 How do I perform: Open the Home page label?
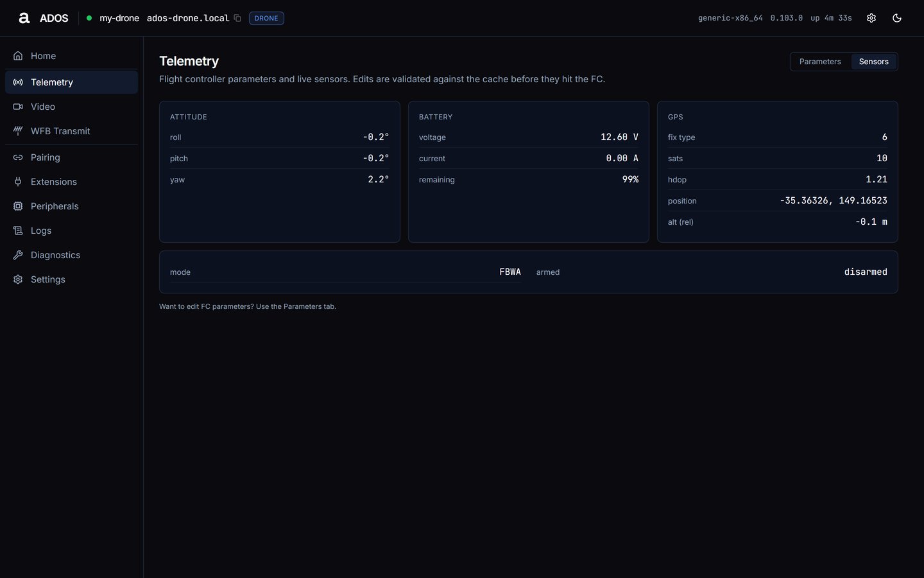click(x=43, y=56)
